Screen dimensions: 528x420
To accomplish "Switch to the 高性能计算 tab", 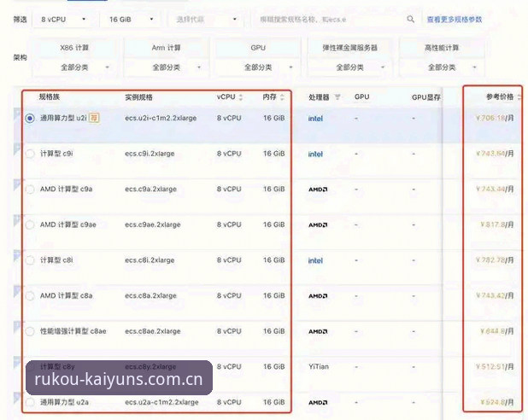I will (442, 48).
